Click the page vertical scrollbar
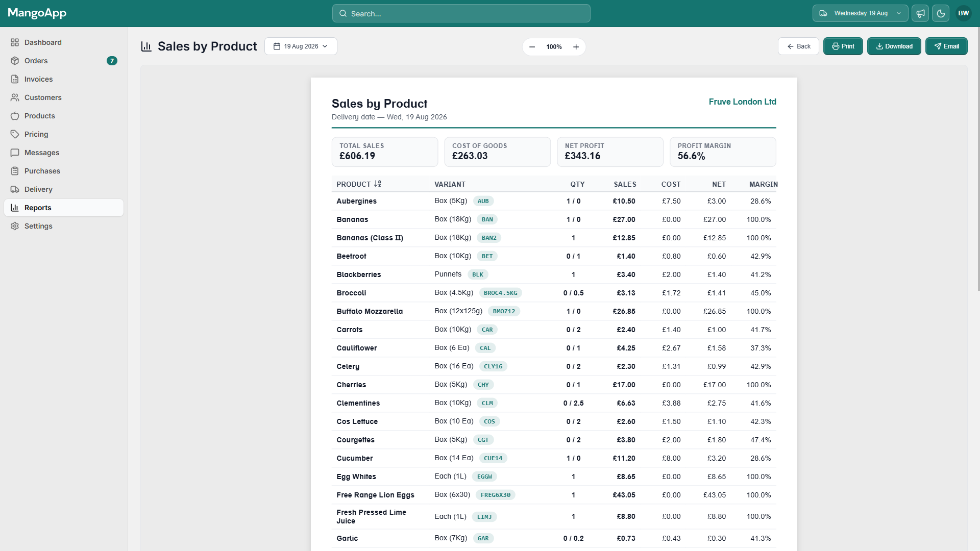Viewport: 980px width, 551px height. point(978,159)
